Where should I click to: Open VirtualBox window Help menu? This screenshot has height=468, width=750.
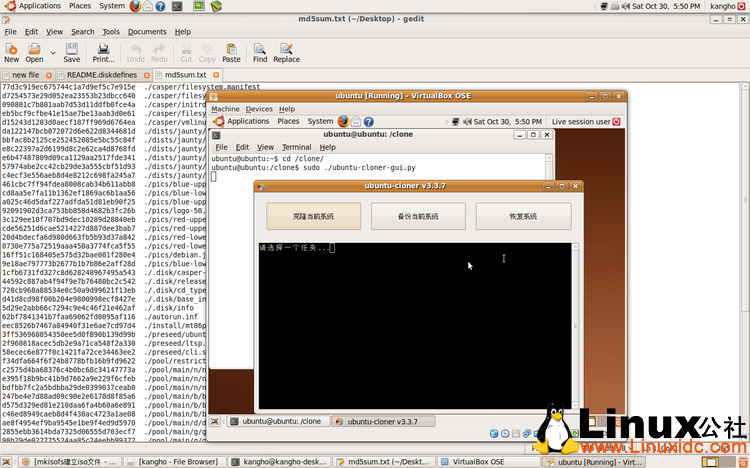287,109
